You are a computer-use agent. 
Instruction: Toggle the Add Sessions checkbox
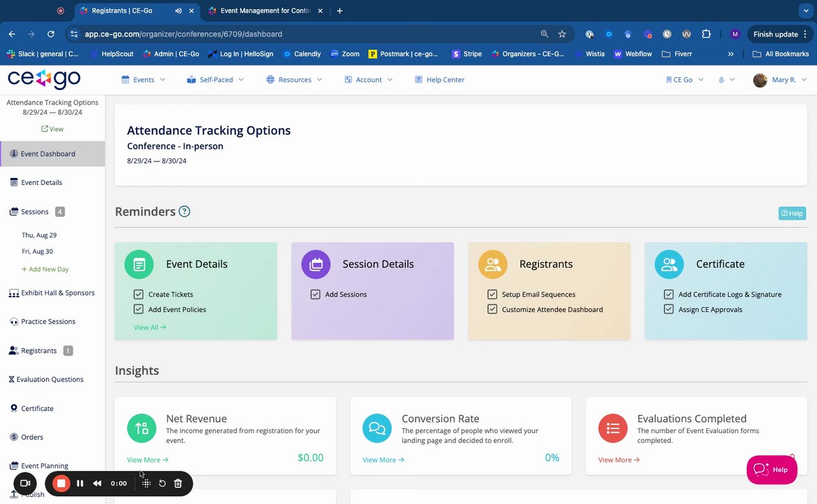315,294
